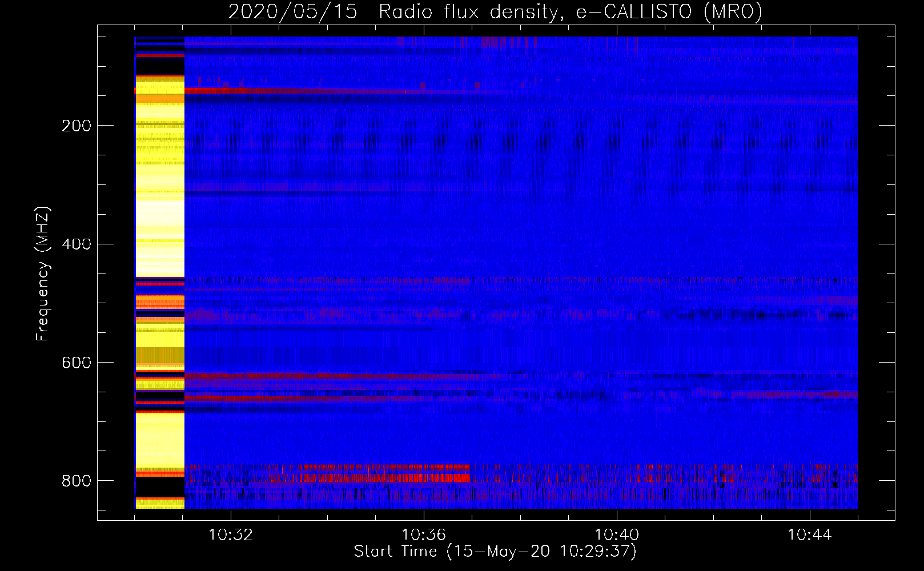Click the 10:40 time tick label
The image size is (924, 571).
click(x=617, y=535)
